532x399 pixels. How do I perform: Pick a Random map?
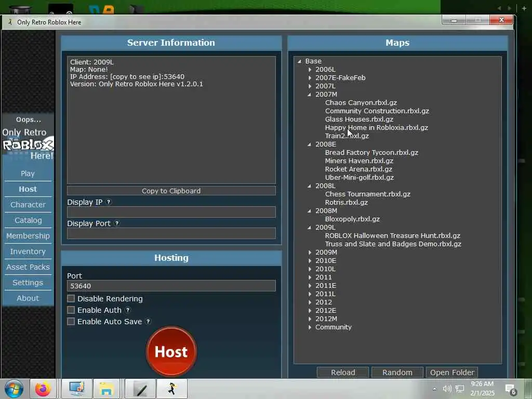[x=397, y=372]
